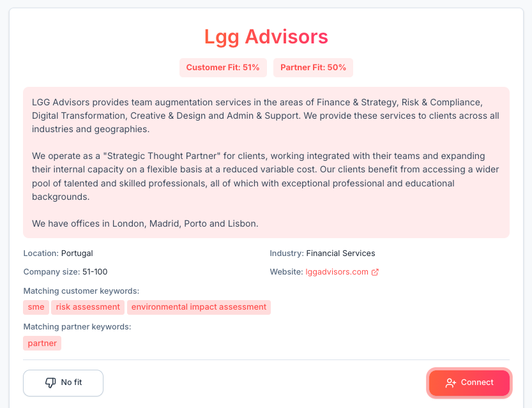Open the lggadvisors.com website link
This screenshot has height=408, width=532.
coord(337,272)
